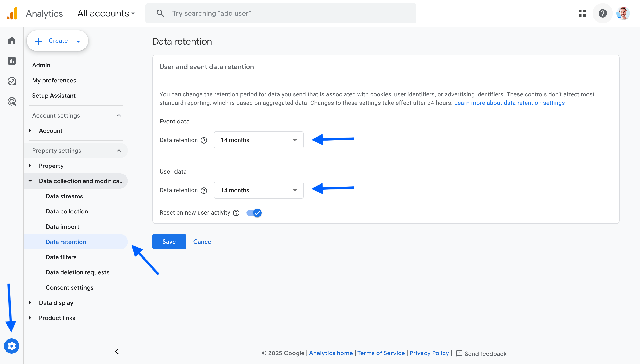This screenshot has width=640, height=364.
Task: Select User data retention dropdown
Action: click(x=258, y=190)
